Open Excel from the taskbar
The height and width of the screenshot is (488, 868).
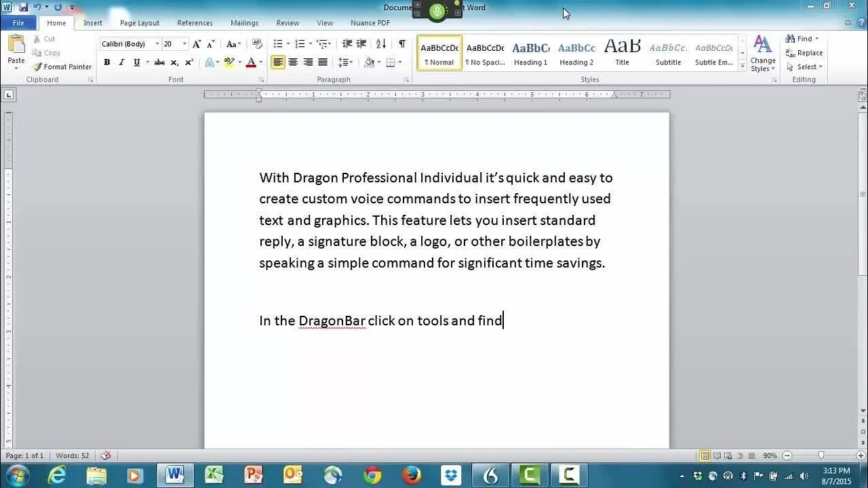[x=214, y=475]
